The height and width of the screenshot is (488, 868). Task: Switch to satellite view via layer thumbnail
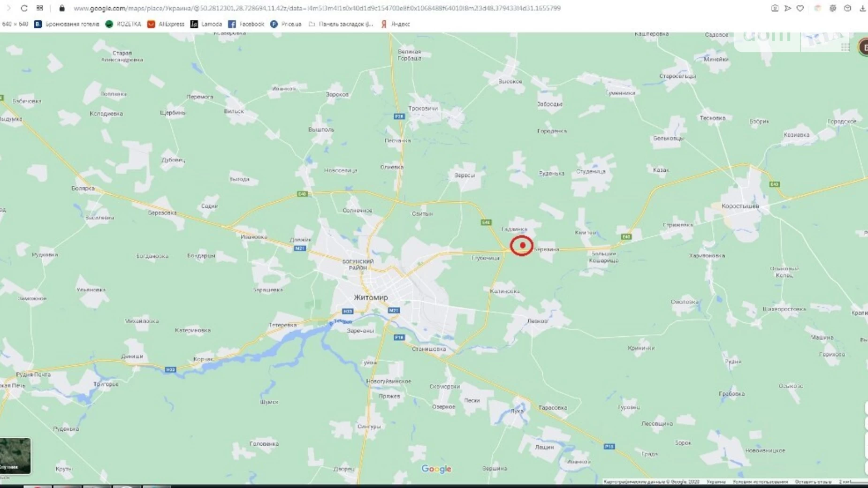[15, 456]
